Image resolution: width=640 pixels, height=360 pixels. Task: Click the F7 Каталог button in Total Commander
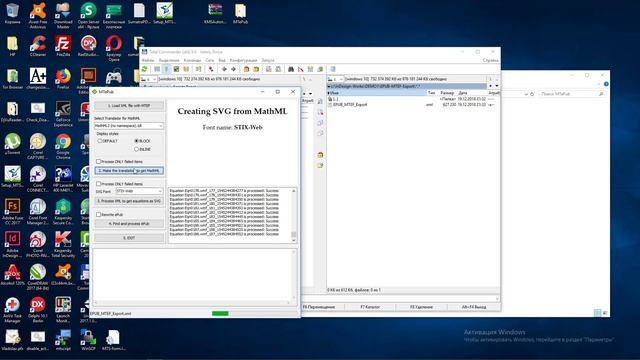(370, 307)
